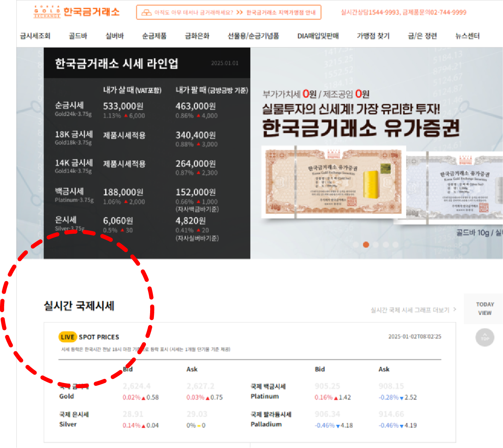The height and width of the screenshot is (448, 503).
Task: Open the 금시세조회 menu
Action: 35,36
